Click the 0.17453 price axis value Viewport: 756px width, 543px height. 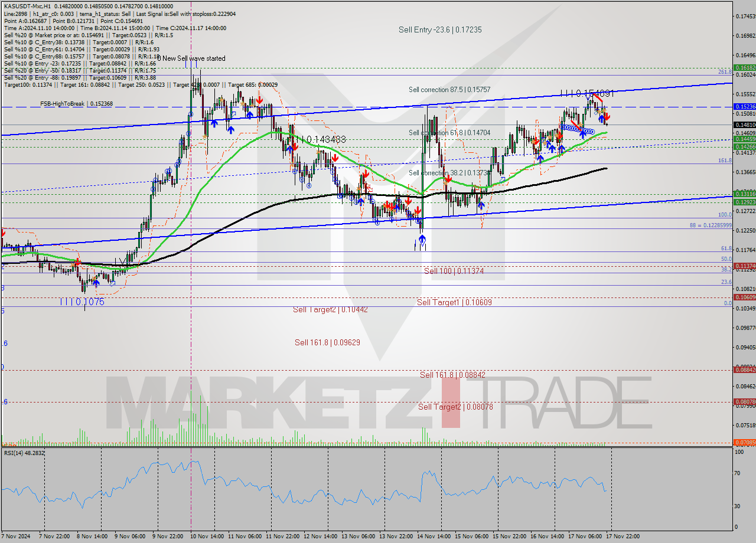(745, 16)
